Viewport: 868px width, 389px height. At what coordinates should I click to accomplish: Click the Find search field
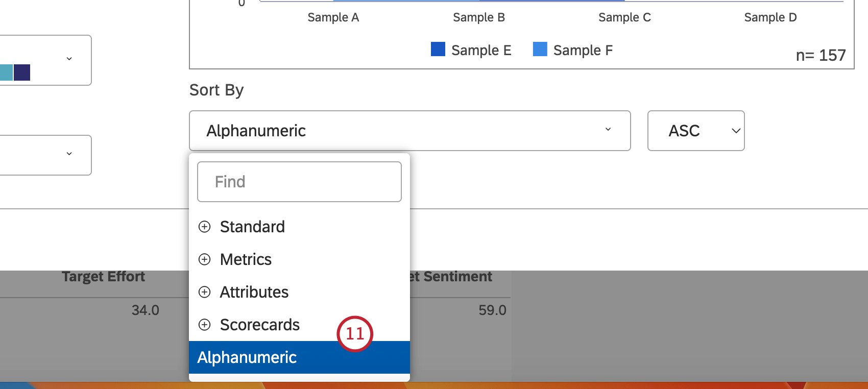point(299,182)
